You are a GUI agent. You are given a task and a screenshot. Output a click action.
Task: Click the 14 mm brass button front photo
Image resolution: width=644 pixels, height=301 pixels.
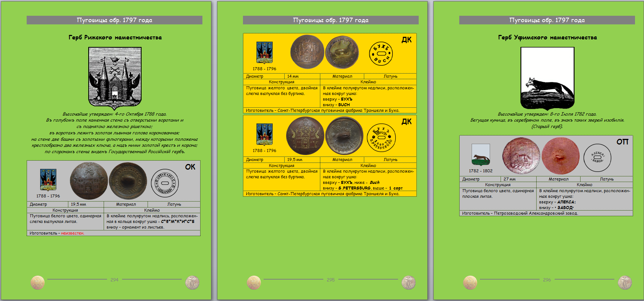pos(307,52)
